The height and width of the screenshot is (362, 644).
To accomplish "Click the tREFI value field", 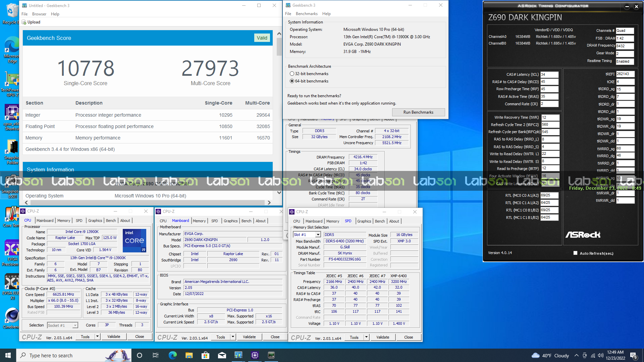I will tap(625, 74).
